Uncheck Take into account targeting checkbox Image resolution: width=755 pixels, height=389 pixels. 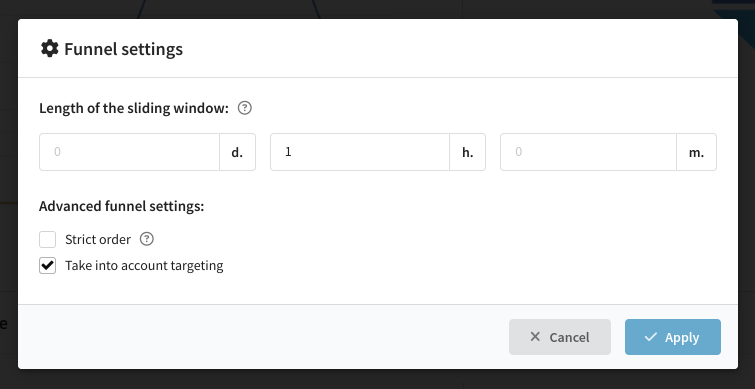[48, 266]
